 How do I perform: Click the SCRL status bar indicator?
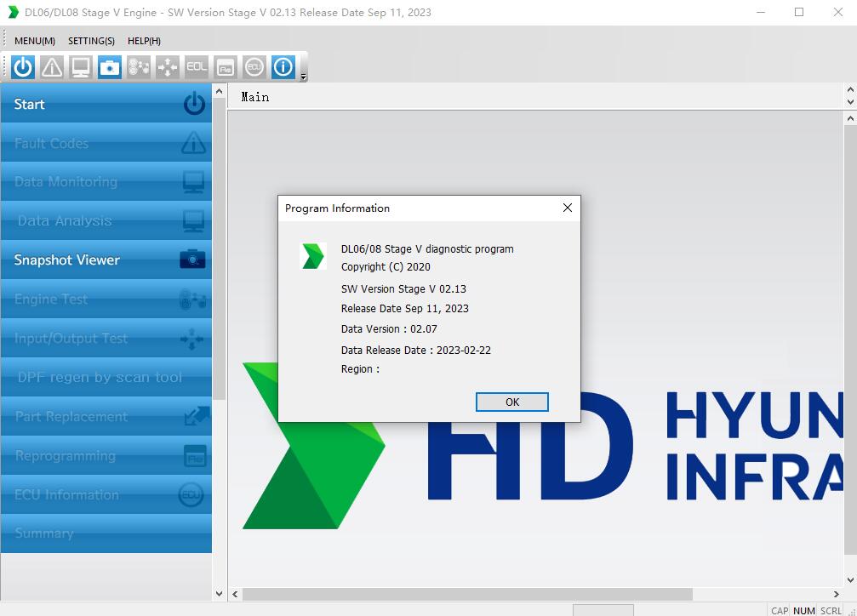(x=831, y=611)
